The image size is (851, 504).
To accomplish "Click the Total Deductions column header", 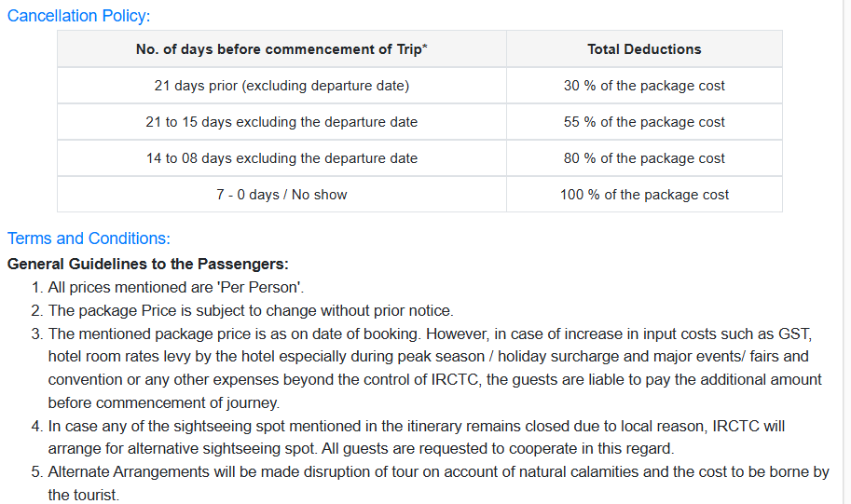I will (x=644, y=49).
